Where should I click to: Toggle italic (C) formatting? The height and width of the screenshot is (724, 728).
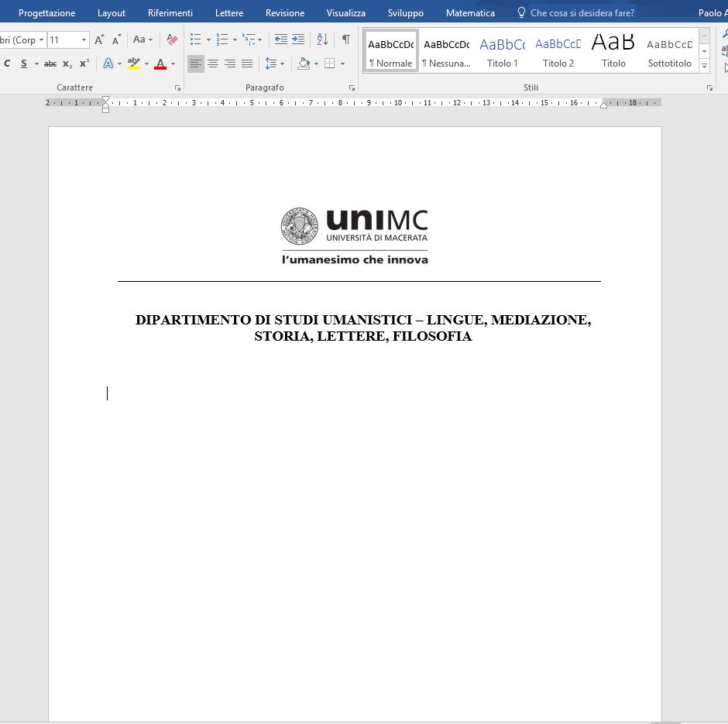[x=7, y=63]
